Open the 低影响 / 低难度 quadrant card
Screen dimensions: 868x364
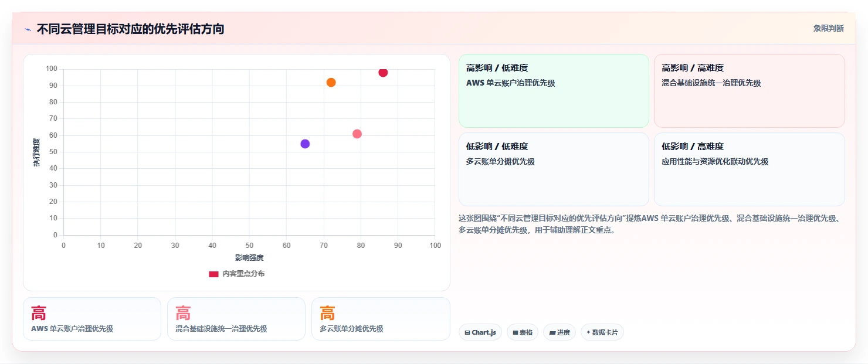point(554,169)
